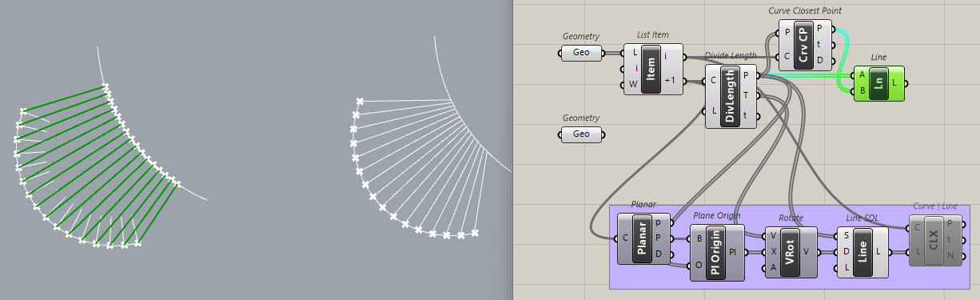Screen dimensions: 980x300
Task: Click the C input of Planar
Action: pos(625,239)
